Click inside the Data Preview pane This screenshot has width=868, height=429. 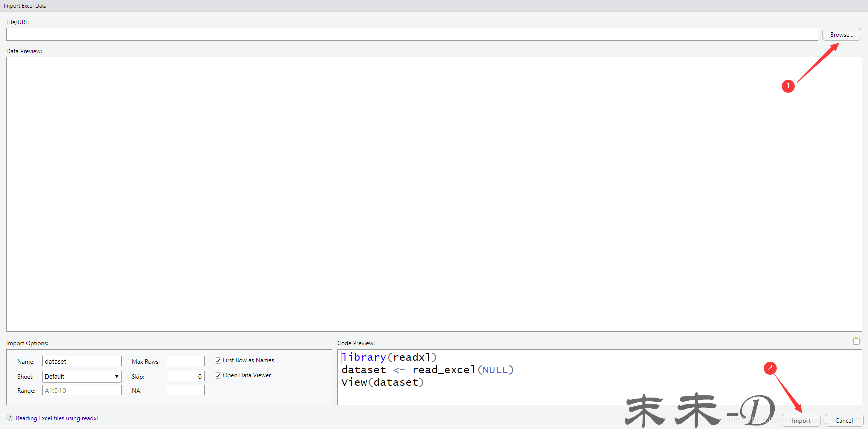434,194
